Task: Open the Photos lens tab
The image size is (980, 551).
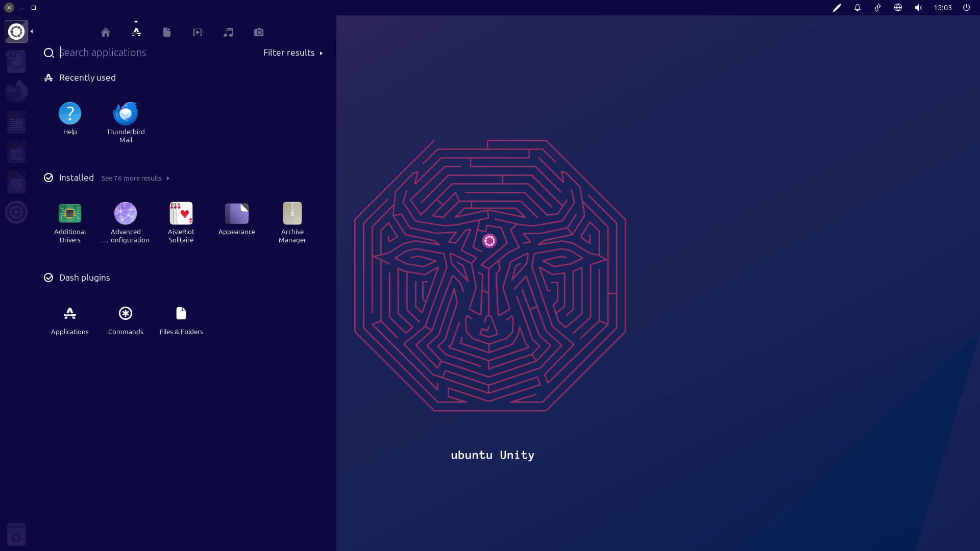Action: (259, 32)
